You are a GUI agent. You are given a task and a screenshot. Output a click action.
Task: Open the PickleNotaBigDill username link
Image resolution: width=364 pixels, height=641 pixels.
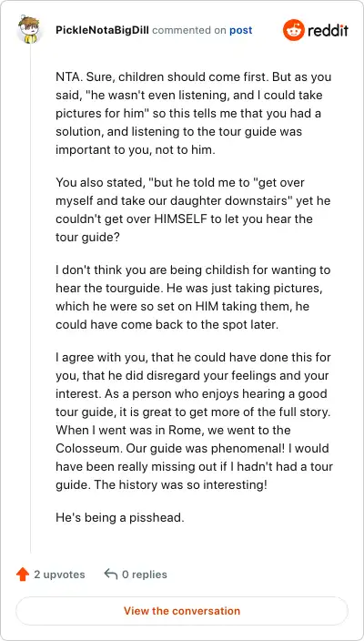pyautogui.click(x=102, y=30)
